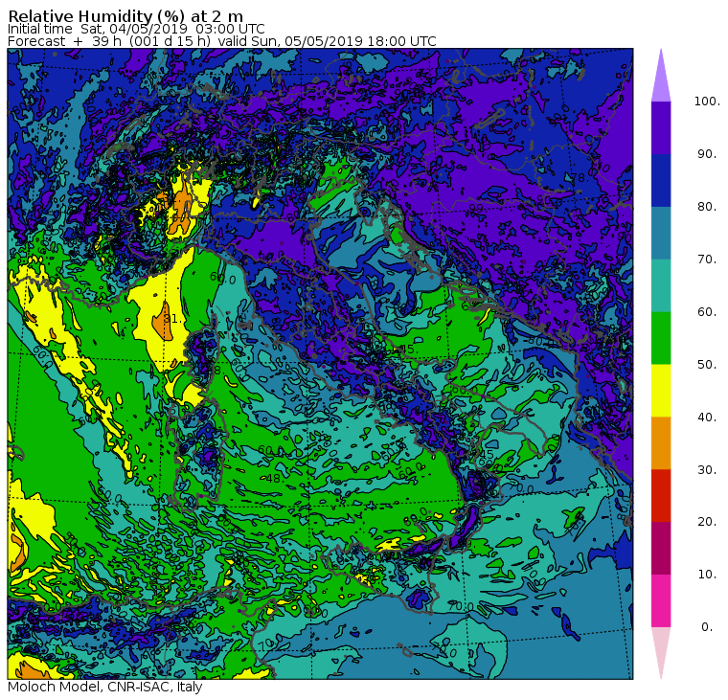
Task: Select the dark magenta 10–20 legend color band
Action: 661,548
